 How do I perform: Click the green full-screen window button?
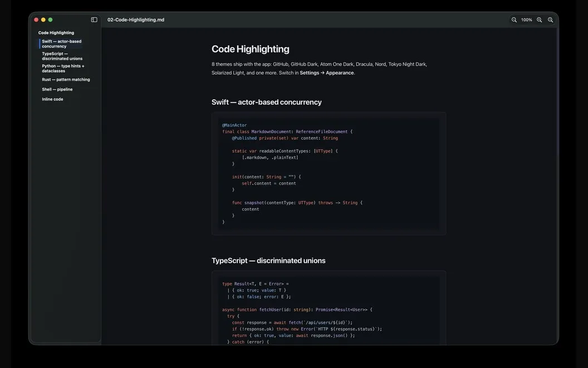click(x=51, y=20)
